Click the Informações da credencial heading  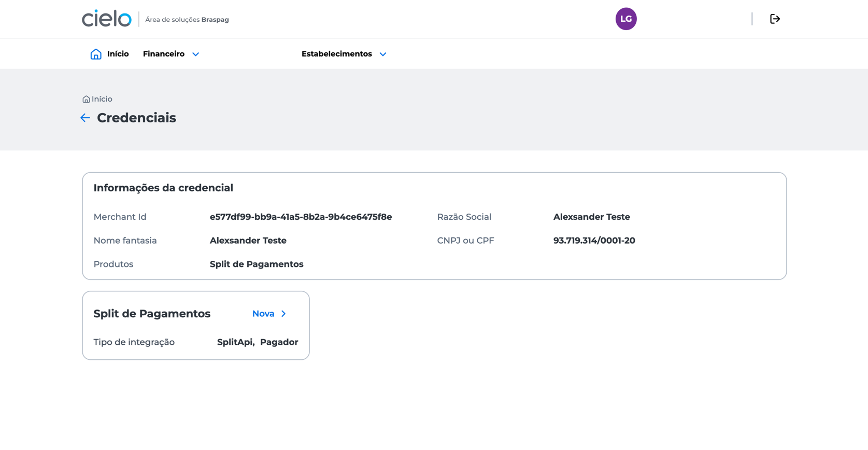[163, 188]
